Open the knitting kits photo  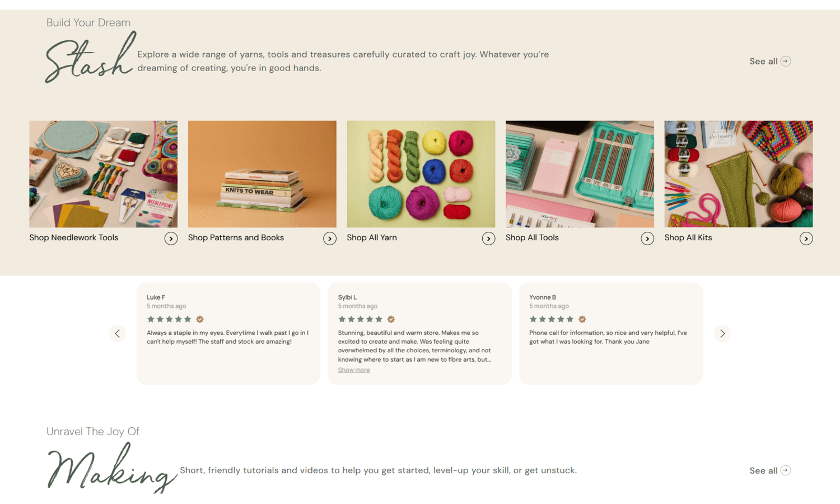[x=738, y=174]
